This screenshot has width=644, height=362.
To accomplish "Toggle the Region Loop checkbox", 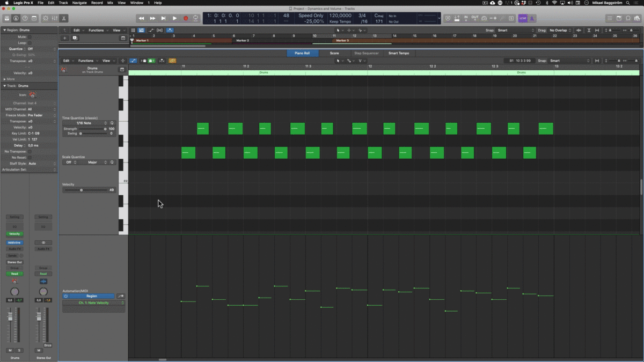I will coord(30,43).
